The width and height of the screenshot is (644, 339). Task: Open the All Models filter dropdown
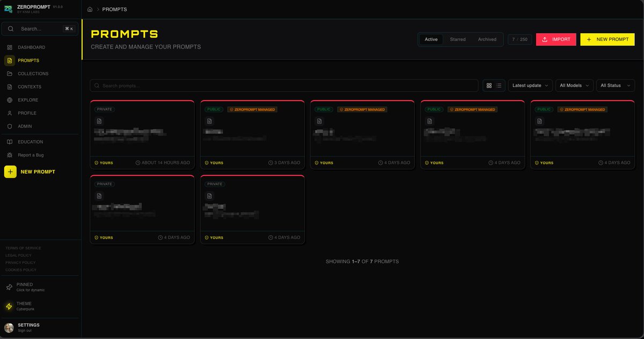[574, 85]
